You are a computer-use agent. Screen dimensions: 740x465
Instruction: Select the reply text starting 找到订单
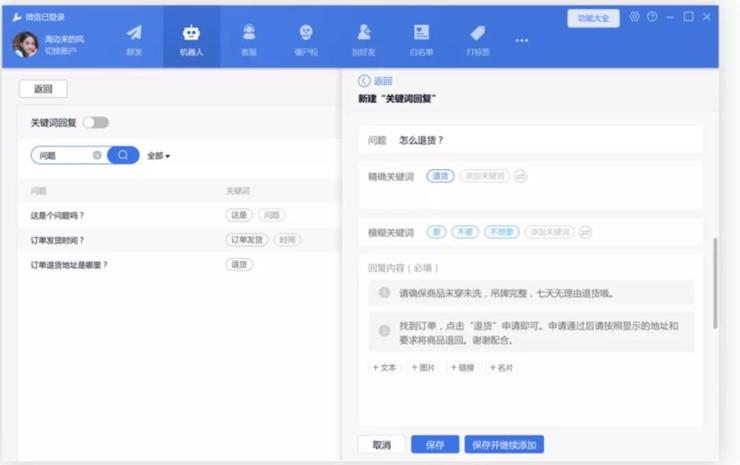538,332
